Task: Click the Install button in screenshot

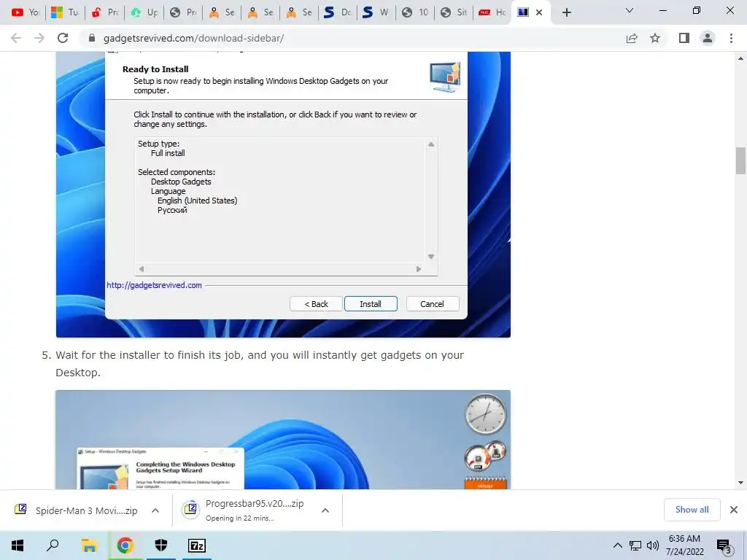Action: 371,304
